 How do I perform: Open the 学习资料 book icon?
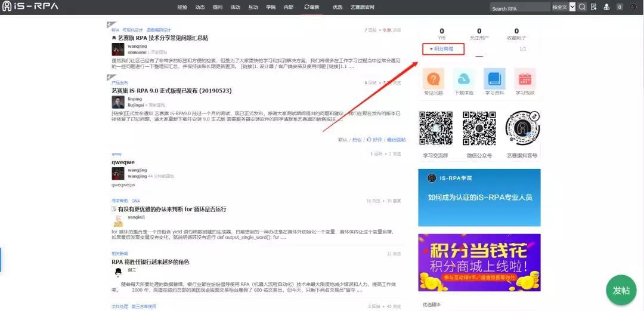tap(494, 79)
